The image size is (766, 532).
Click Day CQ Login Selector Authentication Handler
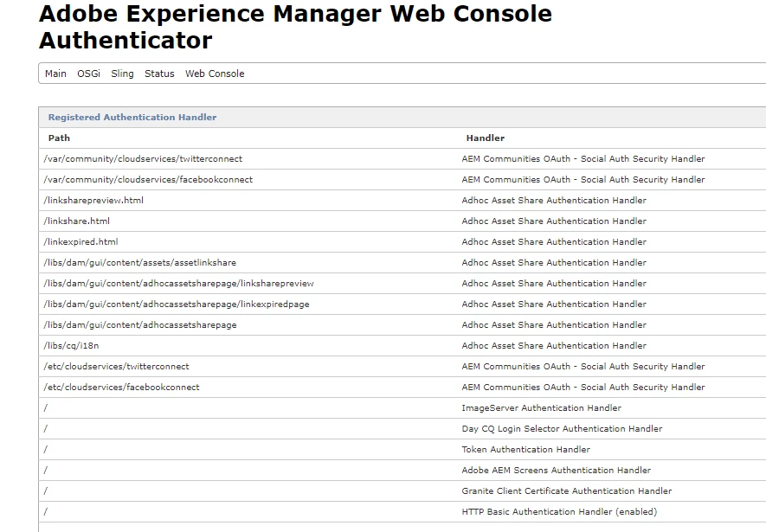(562, 429)
